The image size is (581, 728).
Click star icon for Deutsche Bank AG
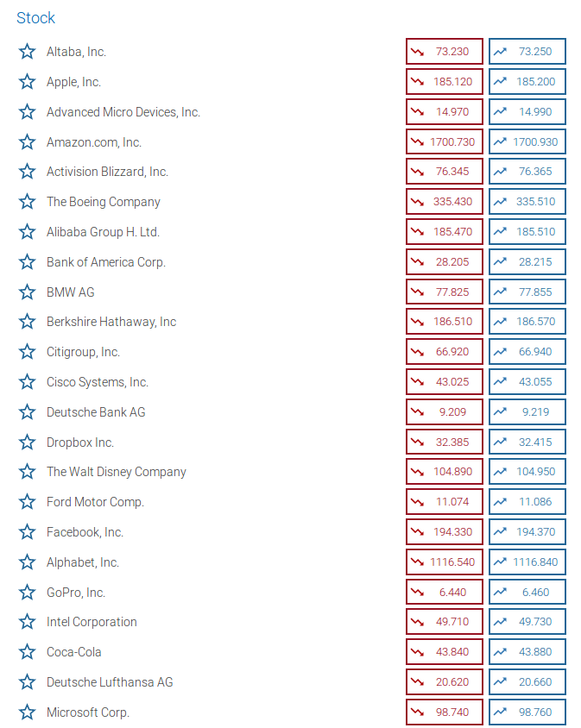tap(27, 411)
